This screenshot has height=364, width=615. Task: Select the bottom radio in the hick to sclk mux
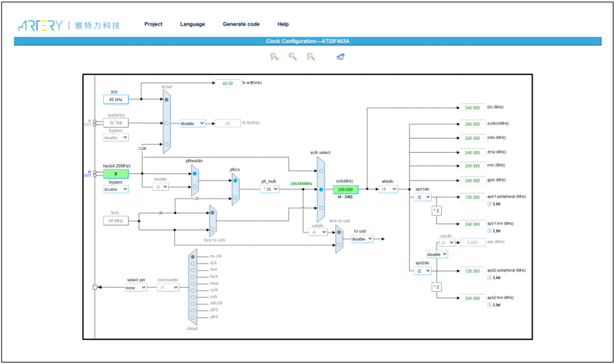tap(212, 230)
